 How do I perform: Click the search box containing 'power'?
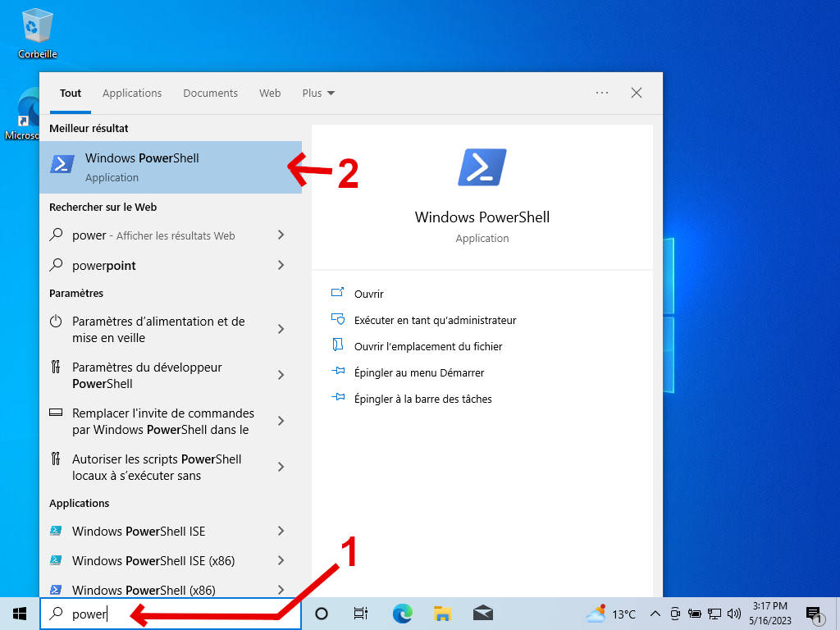171,614
